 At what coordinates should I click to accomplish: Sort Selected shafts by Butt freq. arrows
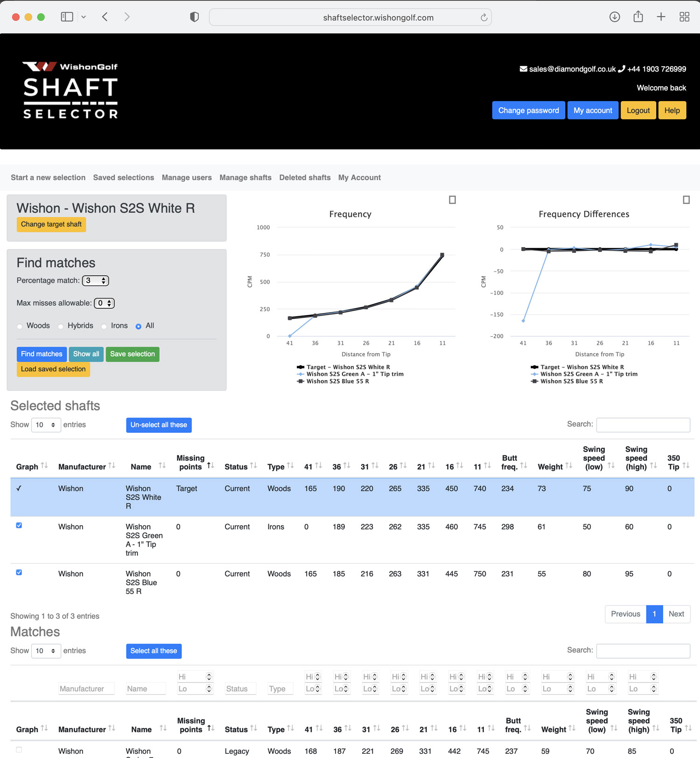(x=524, y=466)
